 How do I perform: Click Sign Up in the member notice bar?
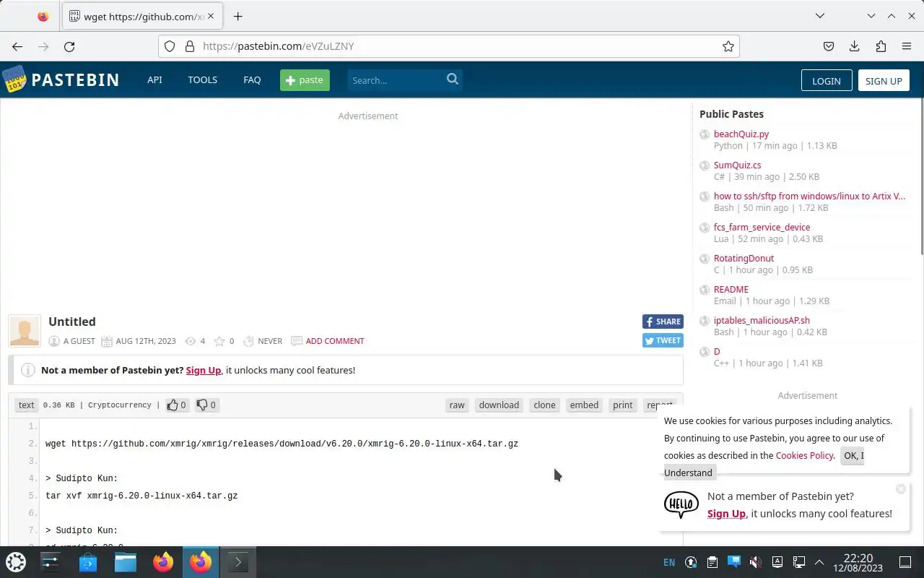[x=204, y=370]
